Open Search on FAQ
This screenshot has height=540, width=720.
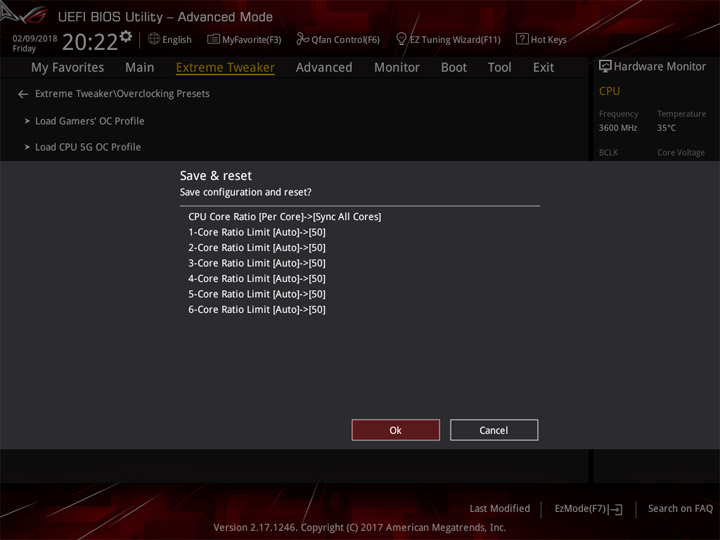[x=680, y=508]
